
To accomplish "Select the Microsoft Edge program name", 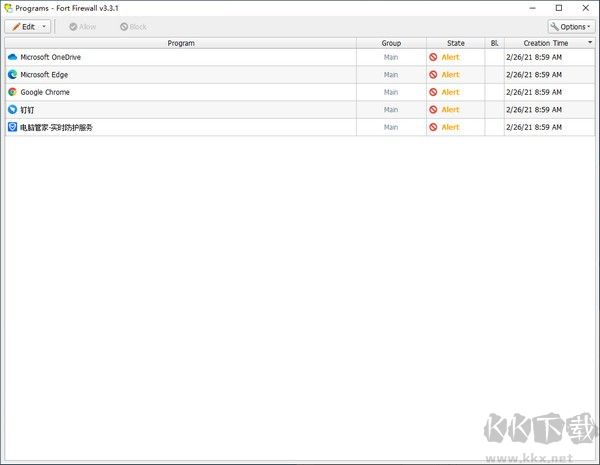I will pos(44,75).
